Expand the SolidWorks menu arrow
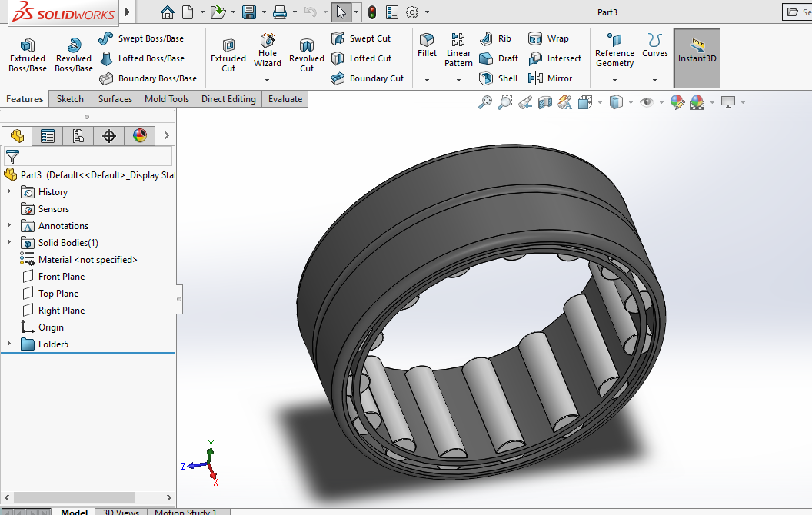Viewport: 812px width, 515px height. (128, 12)
